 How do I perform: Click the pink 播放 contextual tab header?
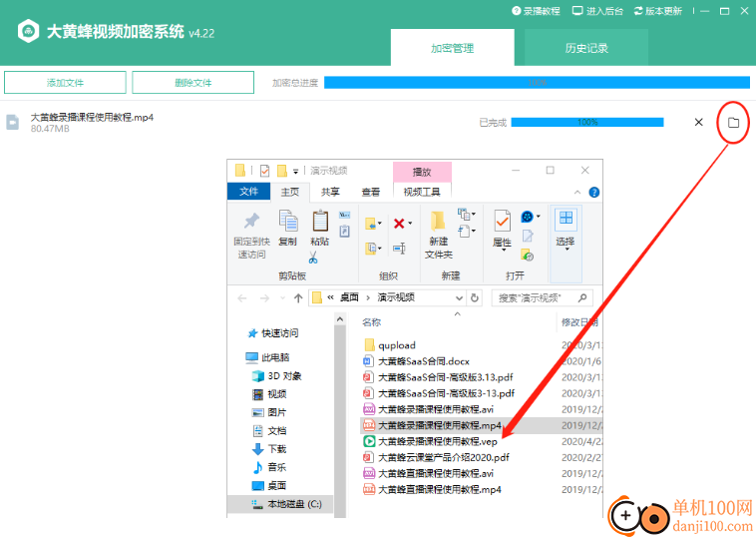coord(422,172)
